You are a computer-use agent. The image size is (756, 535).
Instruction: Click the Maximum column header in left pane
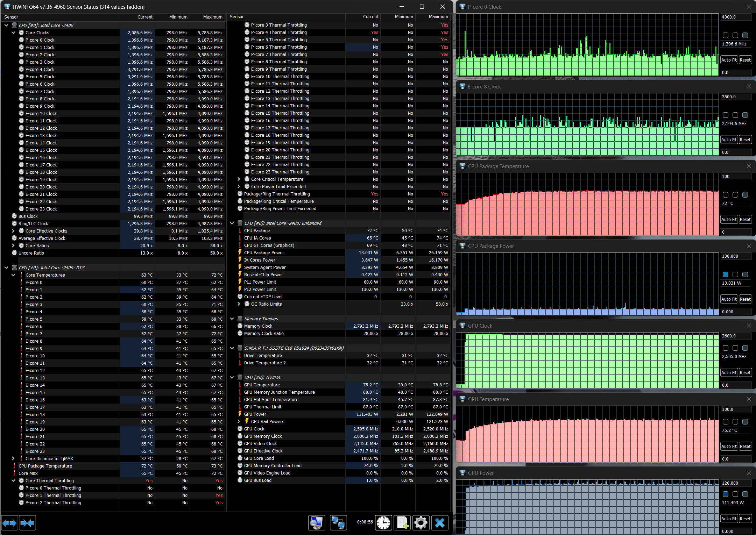click(x=212, y=17)
